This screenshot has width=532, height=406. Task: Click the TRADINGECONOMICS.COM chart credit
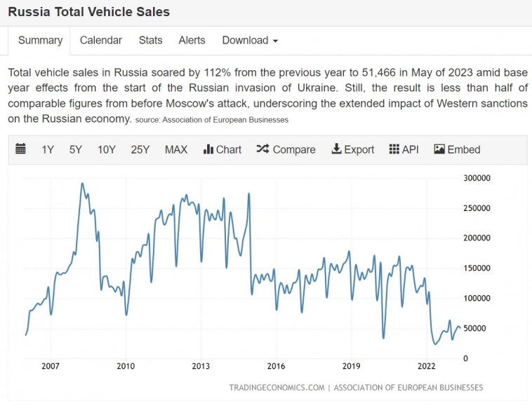277,388
